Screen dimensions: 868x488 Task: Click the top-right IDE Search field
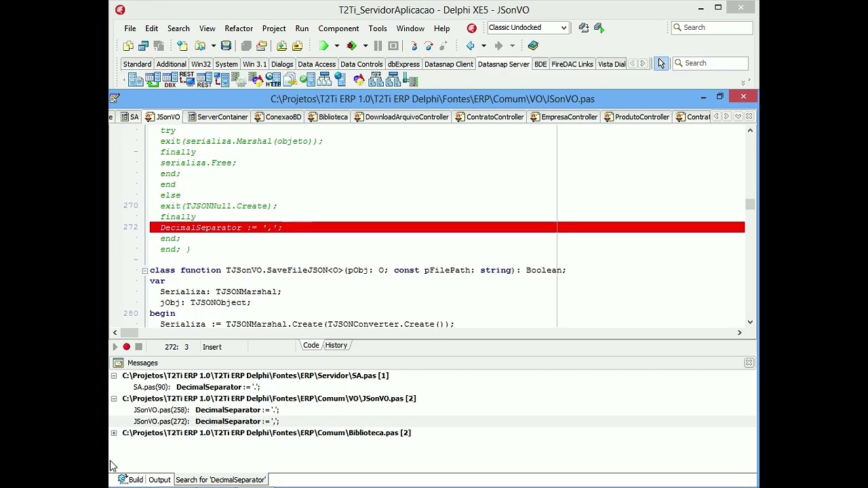[712, 28]
